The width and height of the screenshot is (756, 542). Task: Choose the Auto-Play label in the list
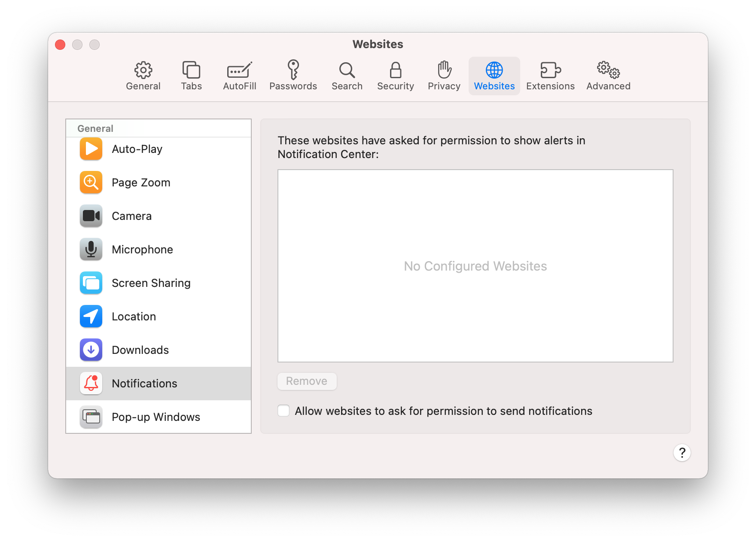[x=137, y=149]
